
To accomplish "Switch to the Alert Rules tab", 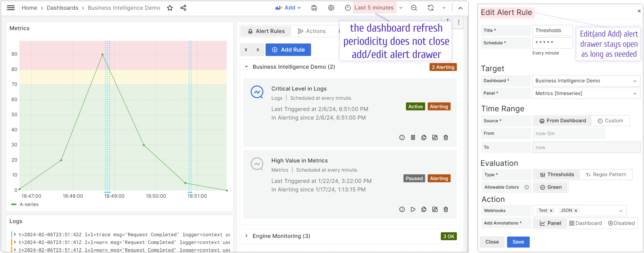I will point(266,31).
